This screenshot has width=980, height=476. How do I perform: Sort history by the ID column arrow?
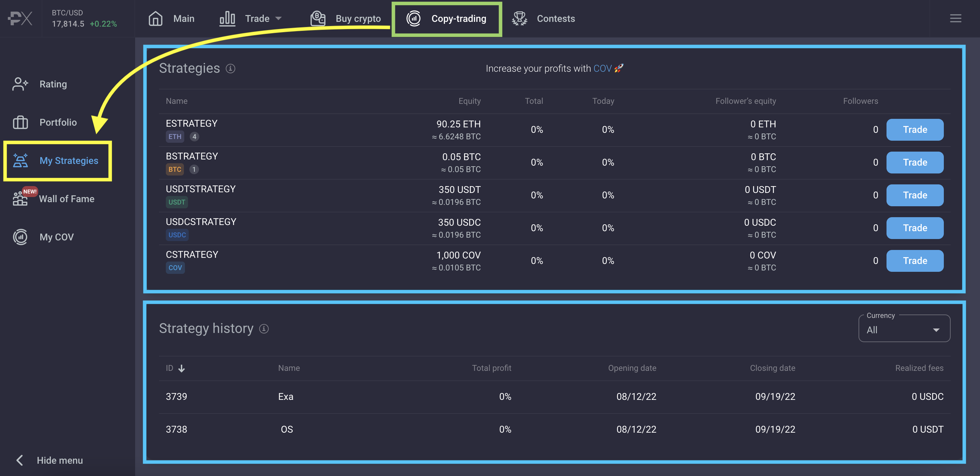point(182,368)
